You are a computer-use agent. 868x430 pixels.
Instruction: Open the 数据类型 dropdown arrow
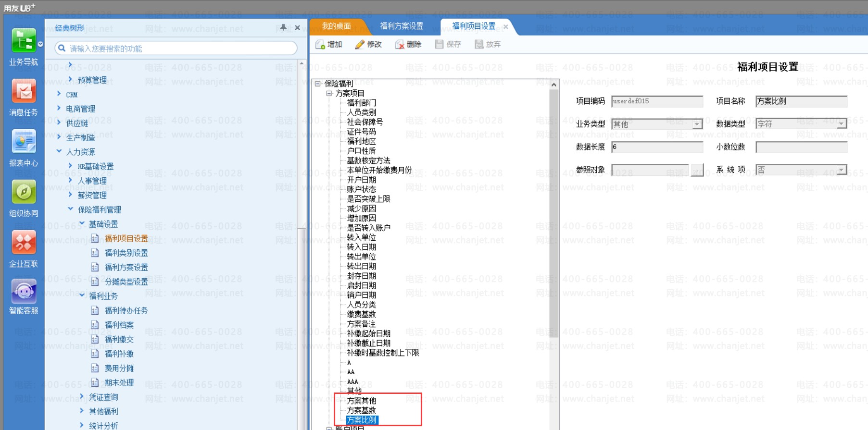pyautogui.click(x=841, y=124)
